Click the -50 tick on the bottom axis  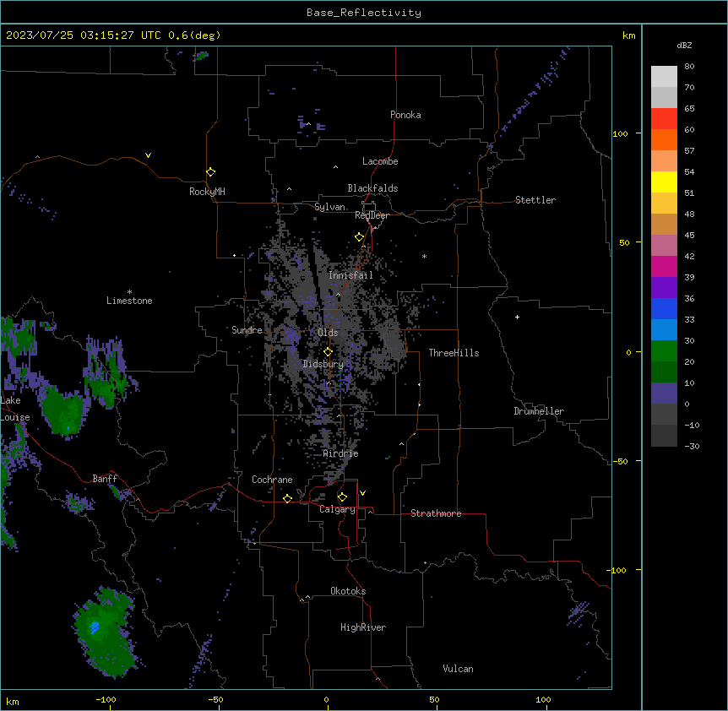pyautogui.click(x=215, y=699)
